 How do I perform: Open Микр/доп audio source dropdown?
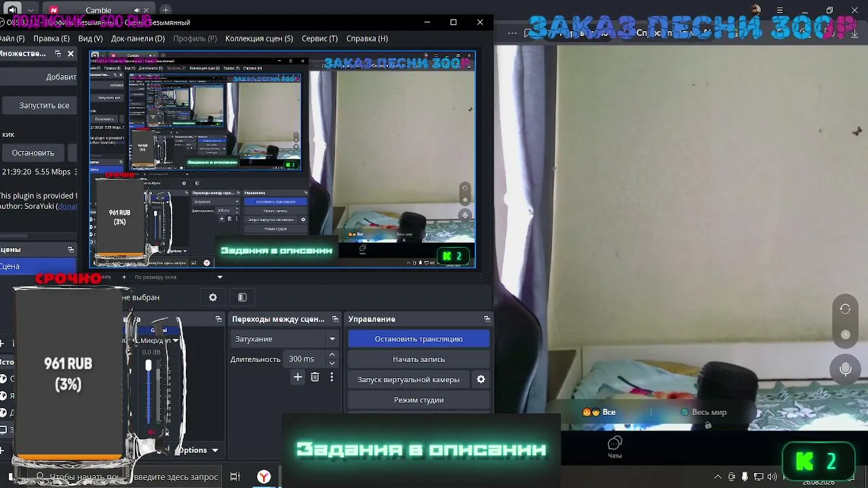pos(159,341)
